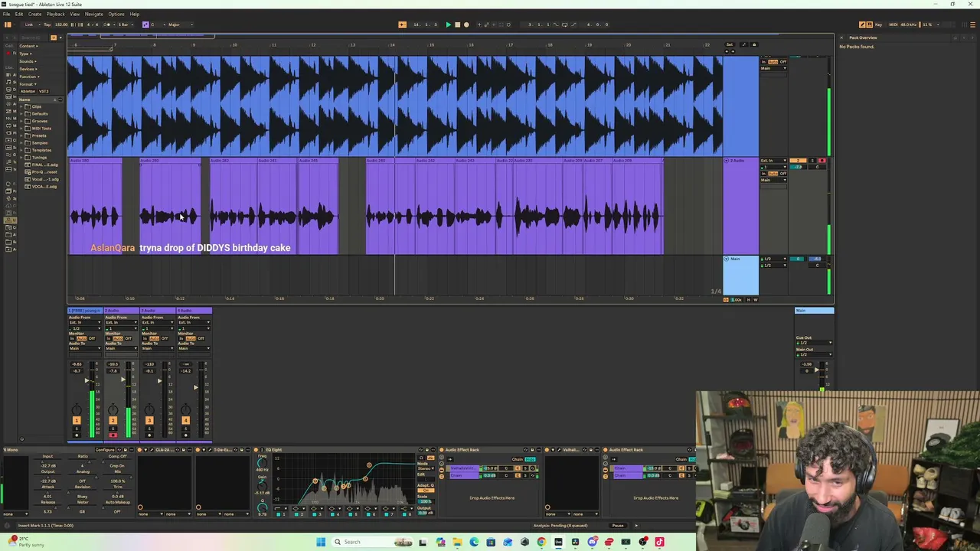
Task: Click the Tap tempo button
Action: coord(47,24)
